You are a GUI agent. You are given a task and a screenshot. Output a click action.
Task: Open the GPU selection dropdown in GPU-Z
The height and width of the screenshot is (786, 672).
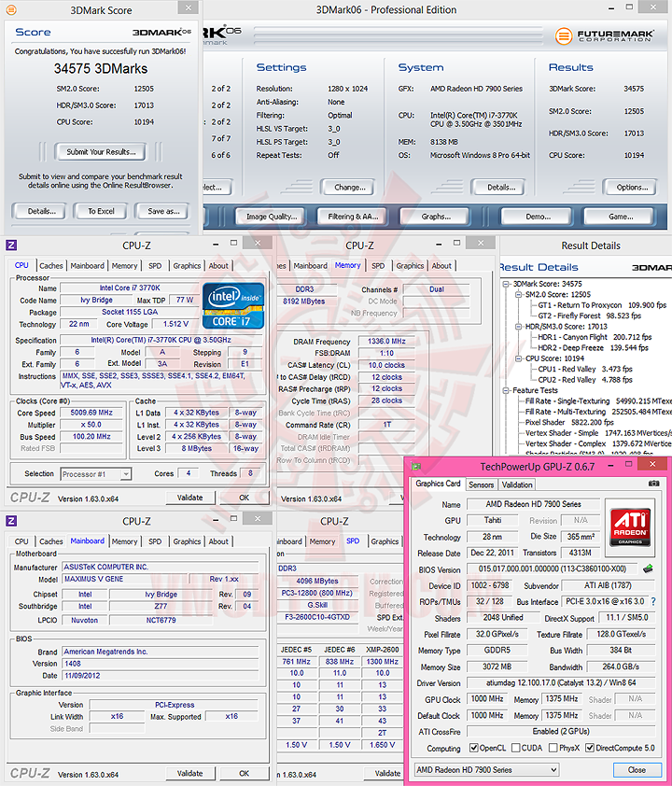pos(486,769)
